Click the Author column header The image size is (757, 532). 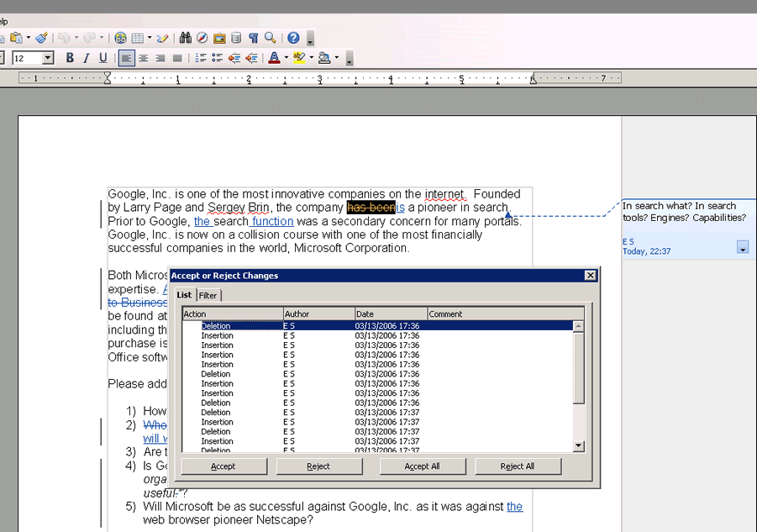click(x=319, y=313)
